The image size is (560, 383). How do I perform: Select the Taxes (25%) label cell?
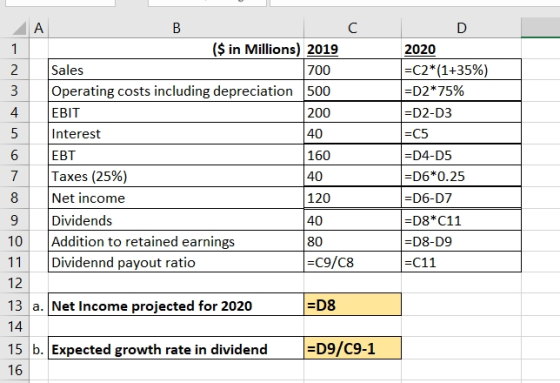(x=176, y=176)
